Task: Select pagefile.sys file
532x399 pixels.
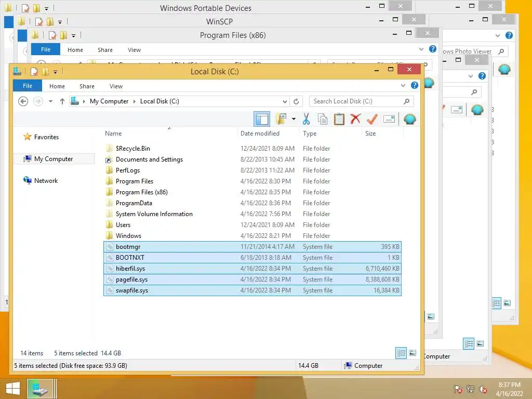Action: [252, 279]
